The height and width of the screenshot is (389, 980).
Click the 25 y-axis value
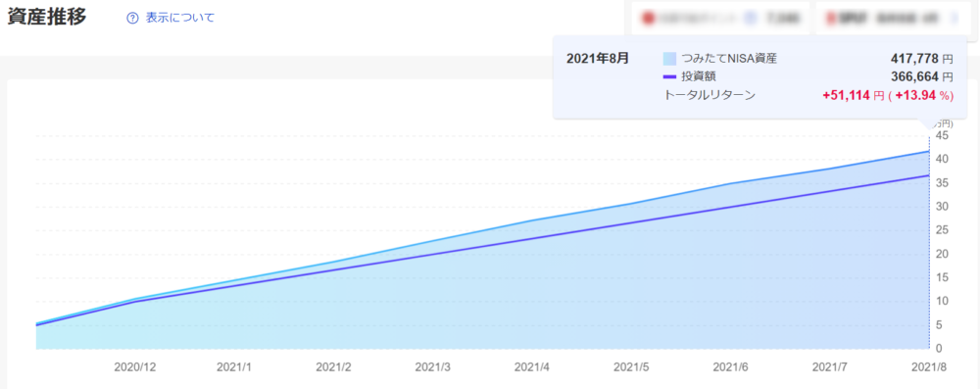click(x=942, y=230)
